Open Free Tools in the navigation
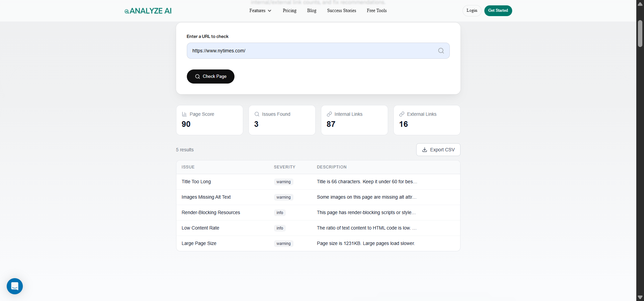Screen dimensions: 644x301 click(x=377, y=11)
